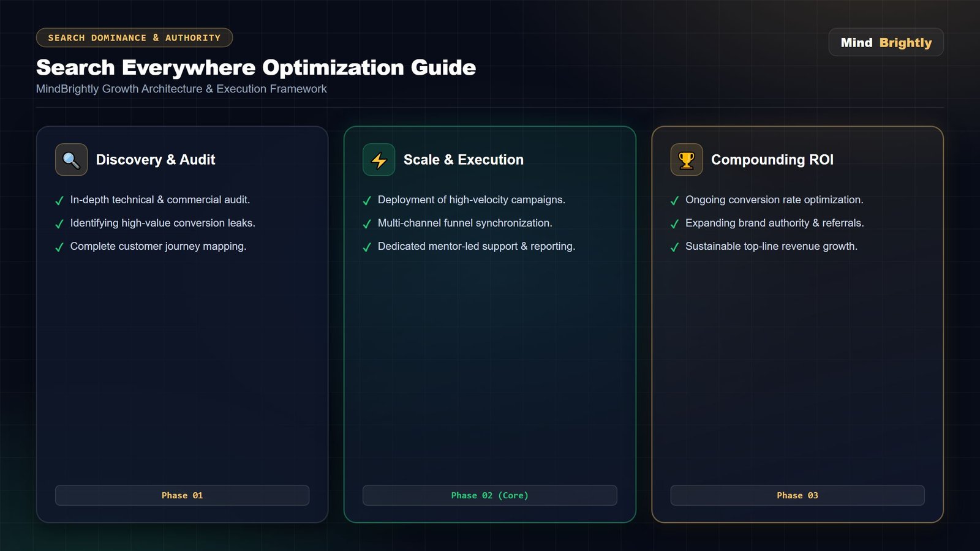The image size is (980, 551).
Task: Click the Discovery & Audit heading
Action: coord(156,160)
